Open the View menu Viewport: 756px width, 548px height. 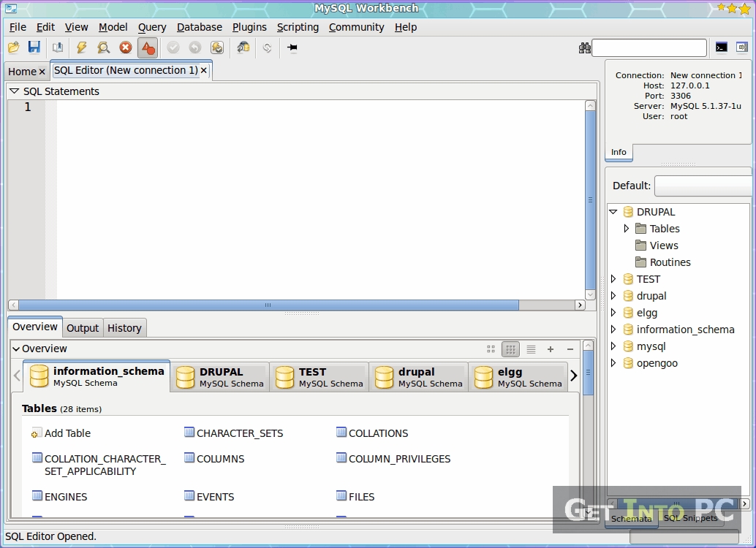click(x=76, y=28)
